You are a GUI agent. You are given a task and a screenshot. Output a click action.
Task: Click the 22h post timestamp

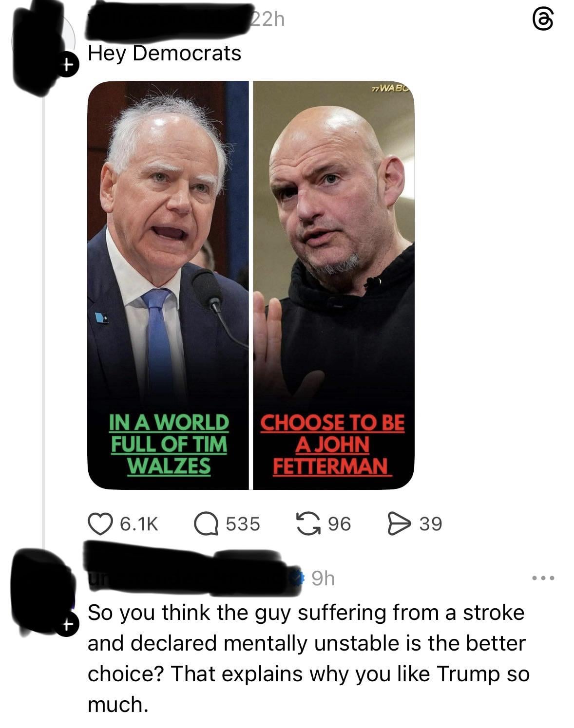tap(267, 19)
